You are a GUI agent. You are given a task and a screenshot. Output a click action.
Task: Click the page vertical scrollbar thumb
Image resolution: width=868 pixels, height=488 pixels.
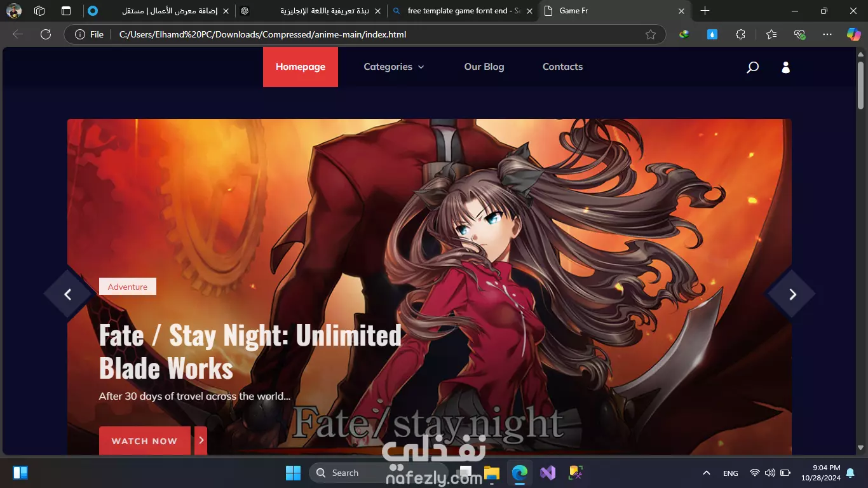(860, 85)
